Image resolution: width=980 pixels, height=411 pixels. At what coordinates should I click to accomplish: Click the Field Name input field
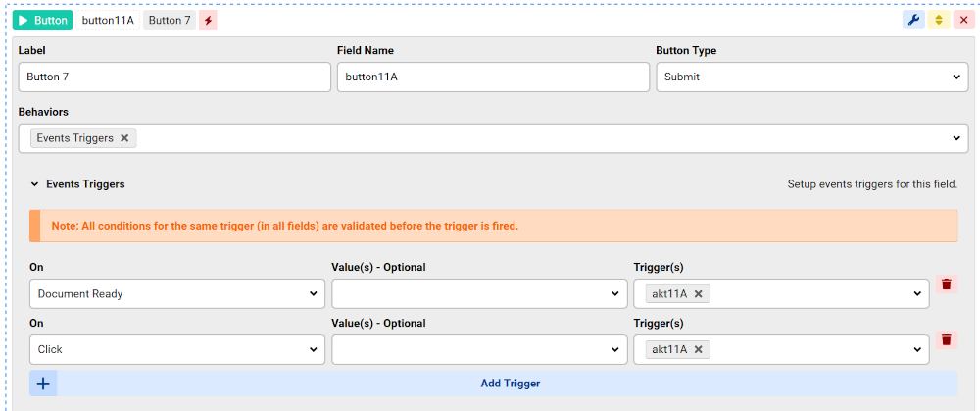[x=493, y=77]
